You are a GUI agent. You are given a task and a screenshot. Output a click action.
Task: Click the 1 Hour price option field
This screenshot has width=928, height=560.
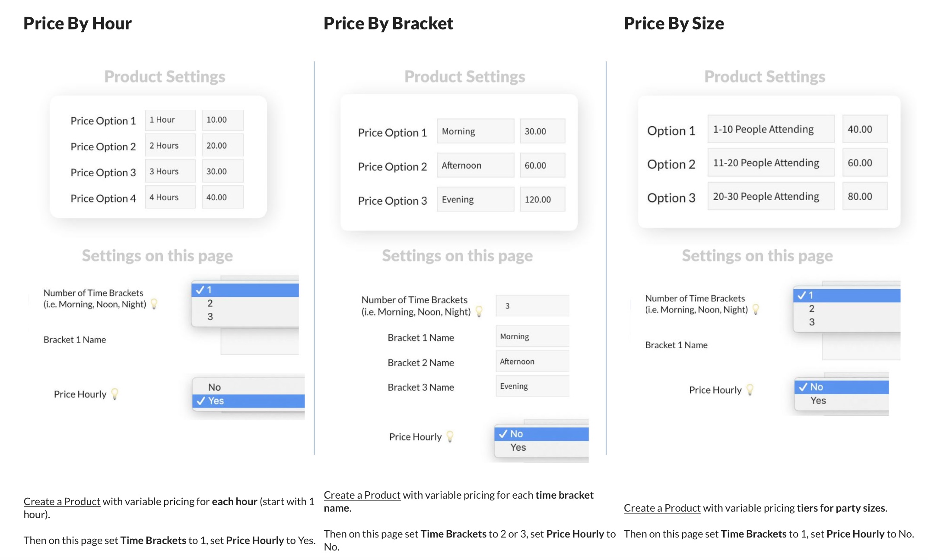pos(170,120)
